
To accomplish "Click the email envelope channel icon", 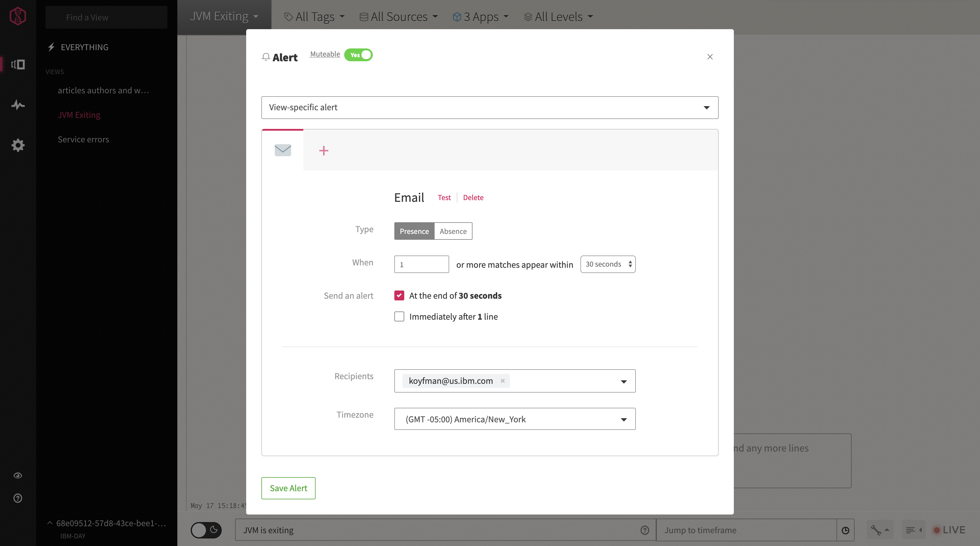I will 283,150.
